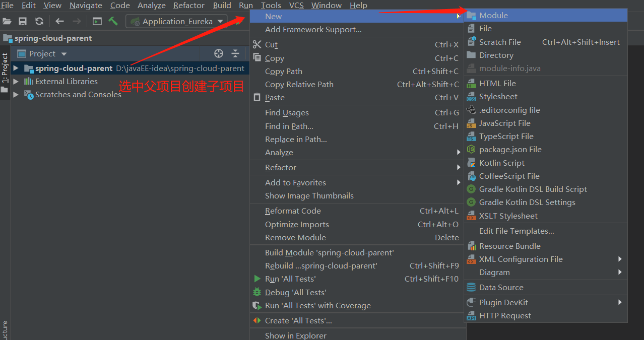Expand the External Libraries node
Viewport: 644px width, 340px height.
16,81
